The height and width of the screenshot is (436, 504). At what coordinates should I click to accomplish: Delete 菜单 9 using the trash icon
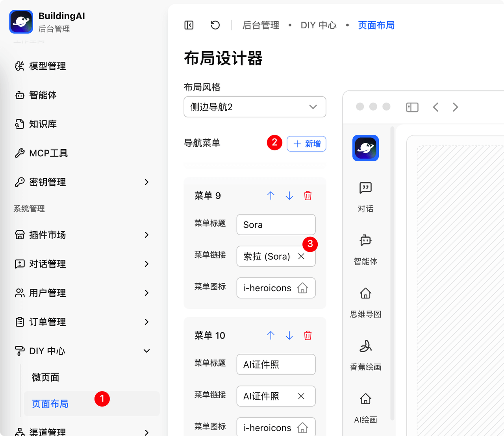(x=308, y=196)
